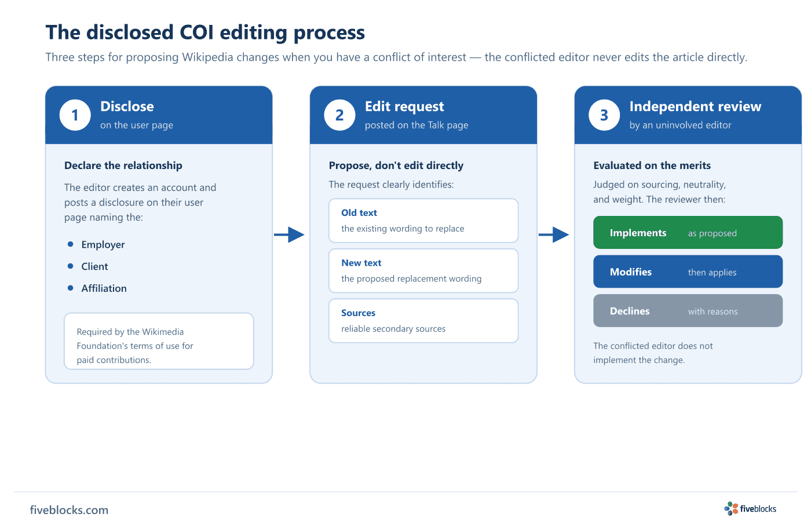Click the 'Declare the relationship' heading

pos(123,166)
